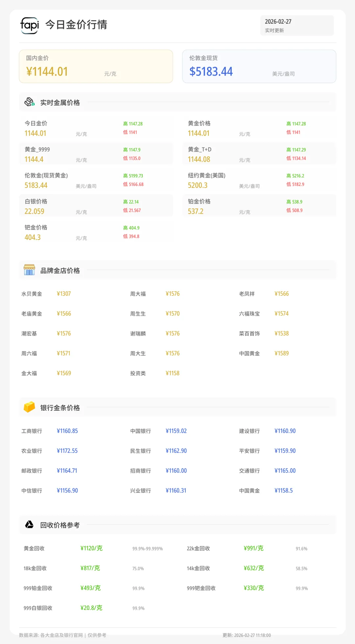Click 老庙黄金 price ¥1566
This screenshot has width=355, height=644.
click(64, 313)
